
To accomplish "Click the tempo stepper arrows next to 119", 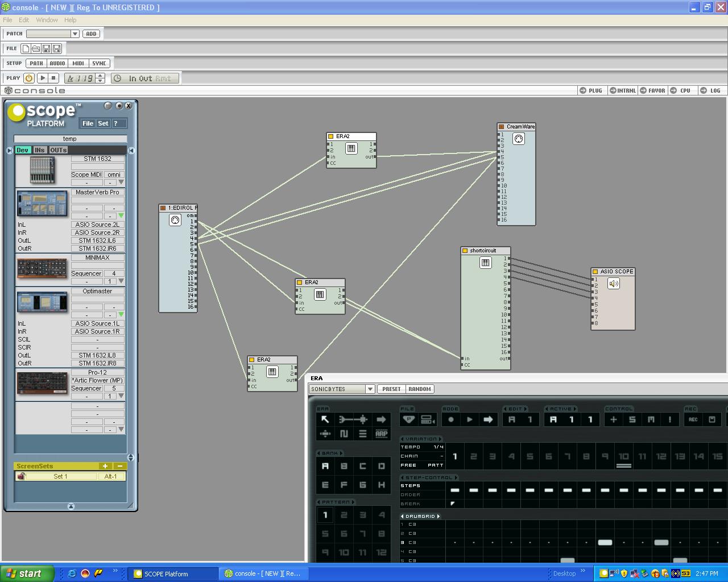I will point(100,78).
